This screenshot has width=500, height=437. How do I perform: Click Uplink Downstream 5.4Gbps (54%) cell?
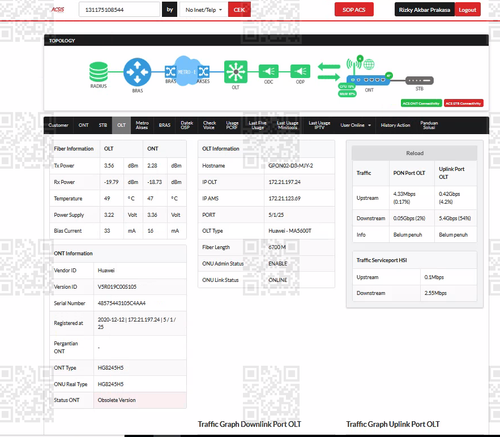click(x=455, y=218)
